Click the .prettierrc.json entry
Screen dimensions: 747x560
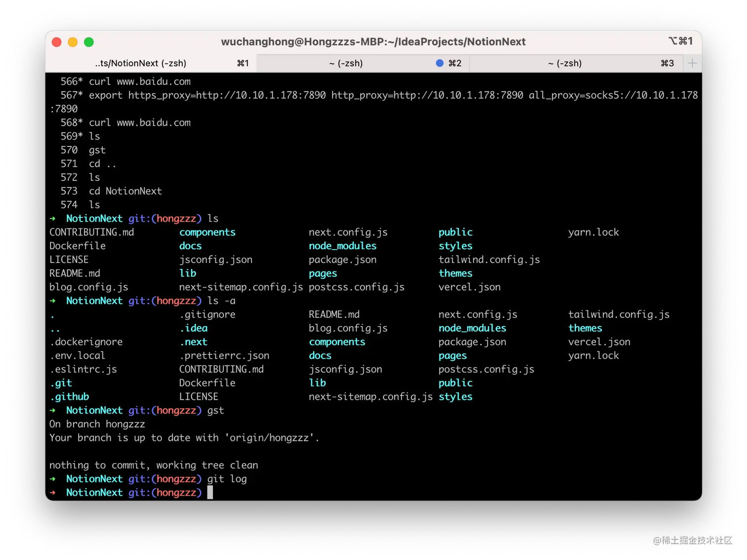coord(224,355)
